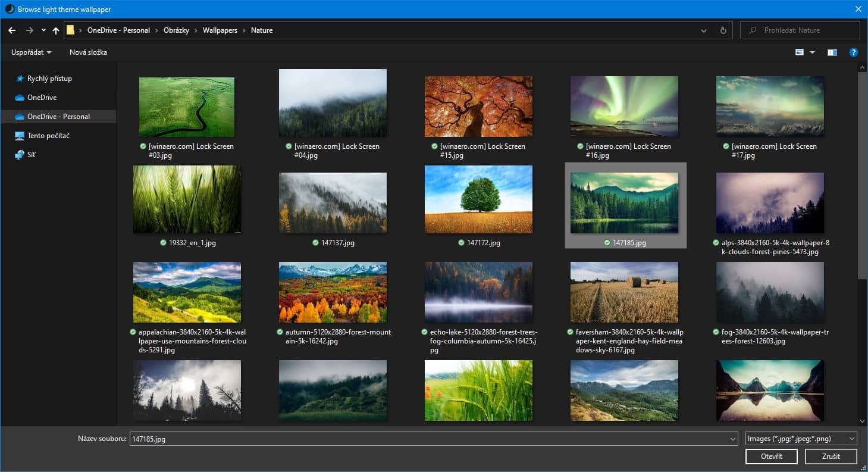Open Rychlý přístup in sidebar
The width and height of the screenshot is (868, 472).
click(49, 79)
